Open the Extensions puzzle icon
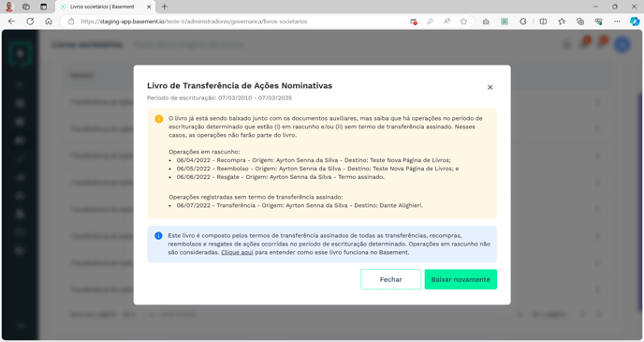 pos(523,22)
